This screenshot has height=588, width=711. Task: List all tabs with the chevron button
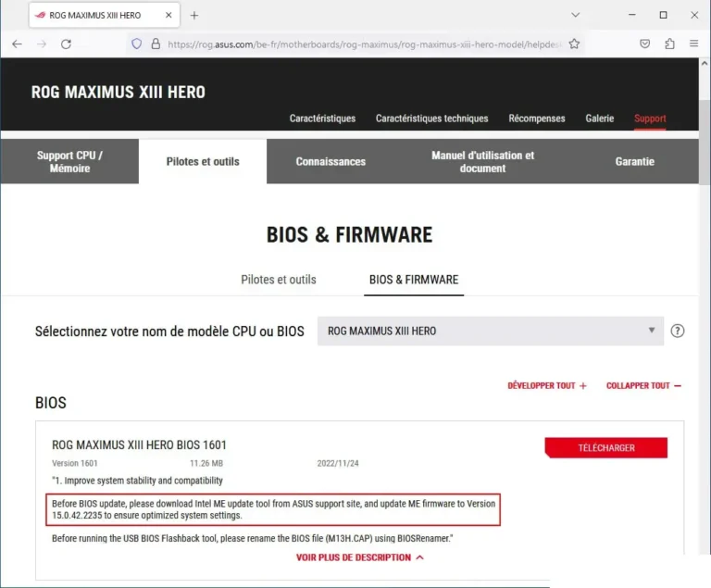[x=576, y=15]
